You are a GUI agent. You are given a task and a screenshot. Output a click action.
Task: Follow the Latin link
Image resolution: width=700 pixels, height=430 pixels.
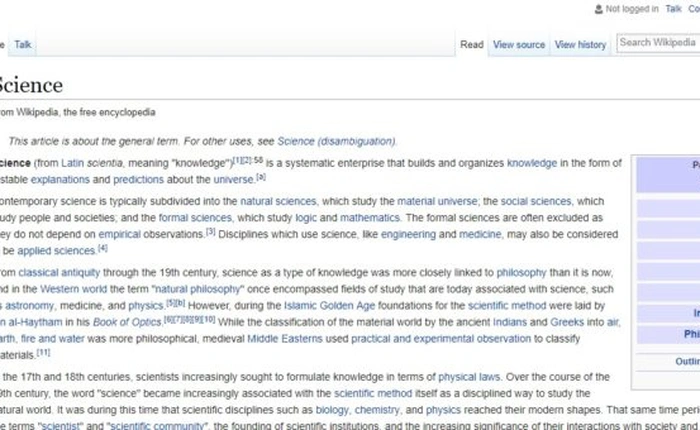click(73, 163)
